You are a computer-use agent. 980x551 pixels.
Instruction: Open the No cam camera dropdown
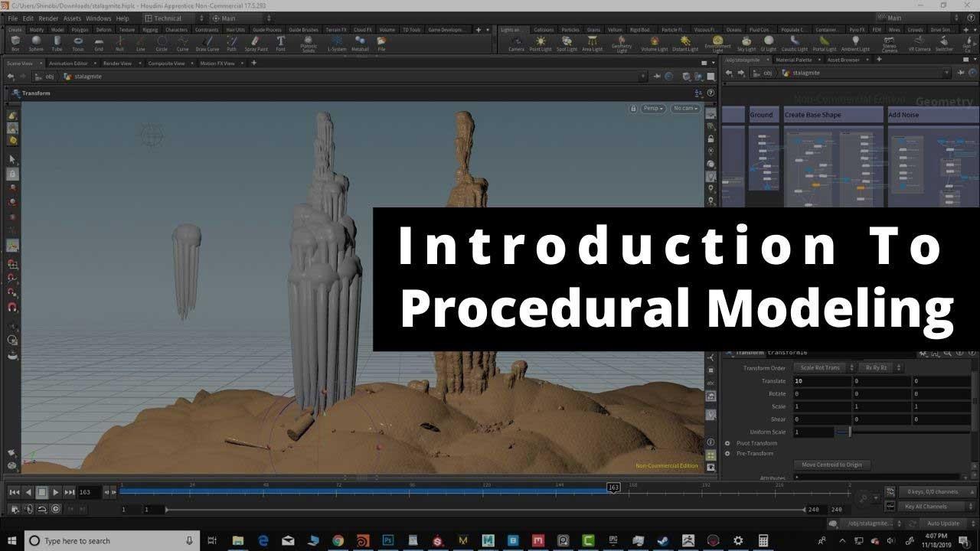tap(686, 109)
